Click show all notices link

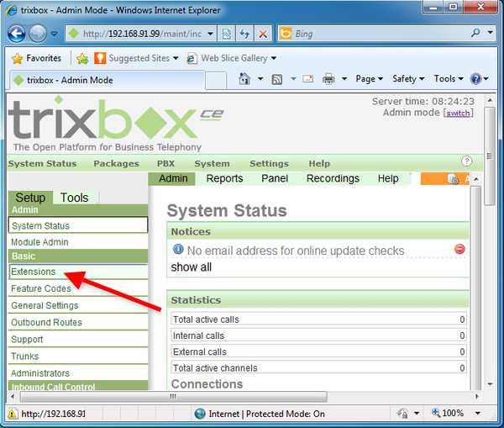tap(192, 267)
